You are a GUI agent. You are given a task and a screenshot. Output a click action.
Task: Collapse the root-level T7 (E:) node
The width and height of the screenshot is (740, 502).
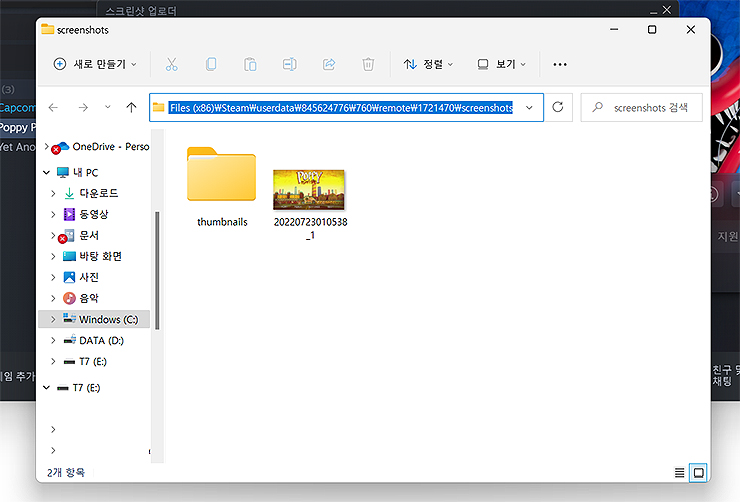tap(46, 388)
